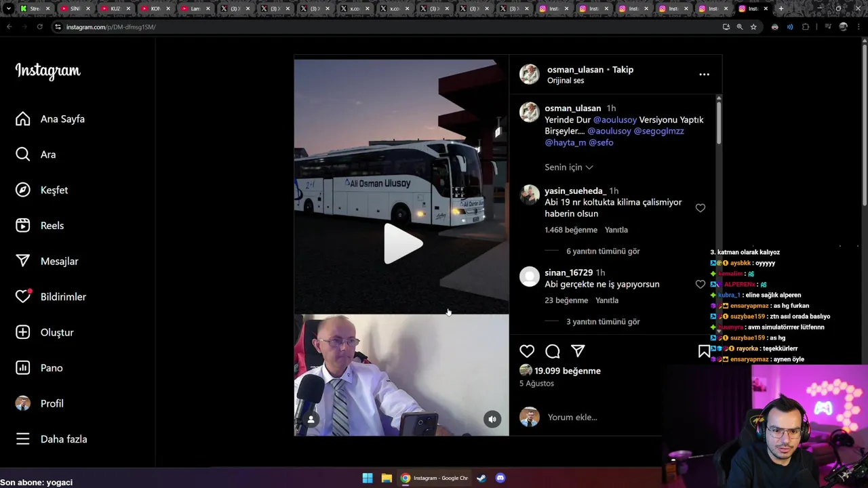The width and height of the screenshot is (868, 488).
Task: View 1.468 beğenme on comment
Action: click(571, 230)
